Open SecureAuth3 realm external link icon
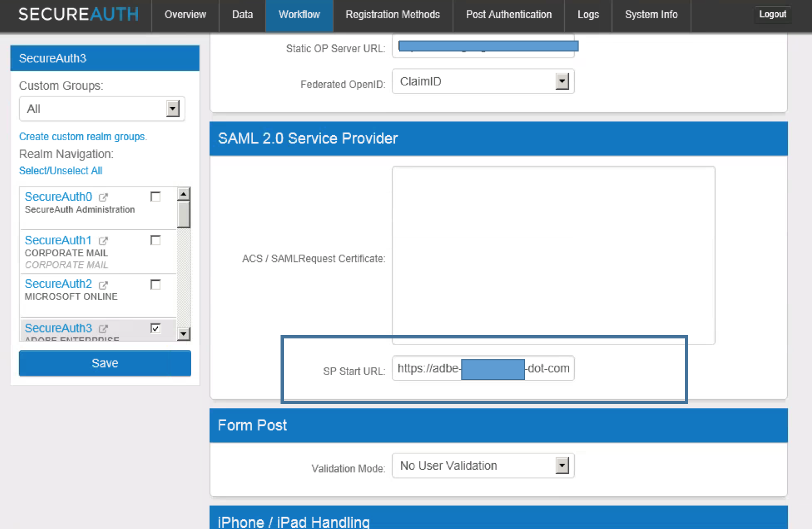This screenshot has height=529, width=812. [104, 329]
